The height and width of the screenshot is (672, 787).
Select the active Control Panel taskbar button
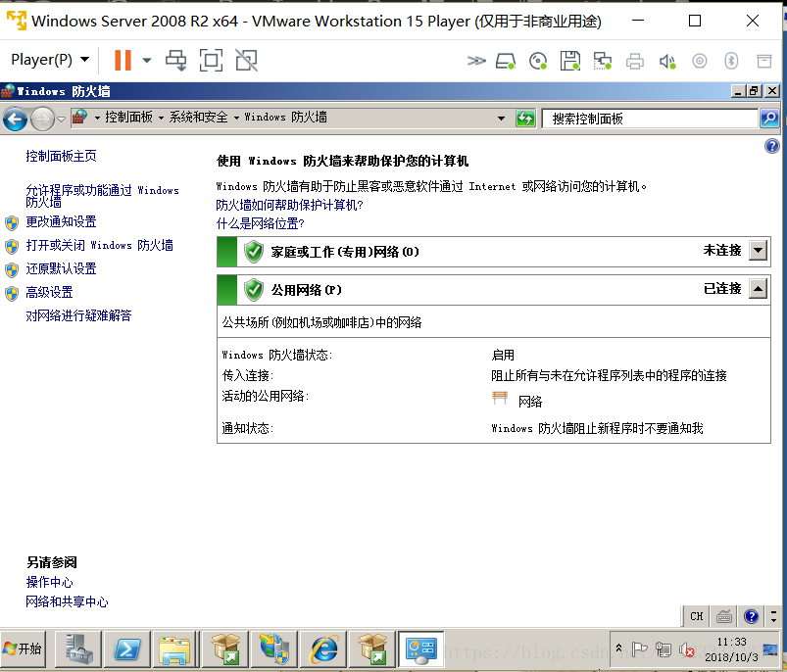pos(420,649)
